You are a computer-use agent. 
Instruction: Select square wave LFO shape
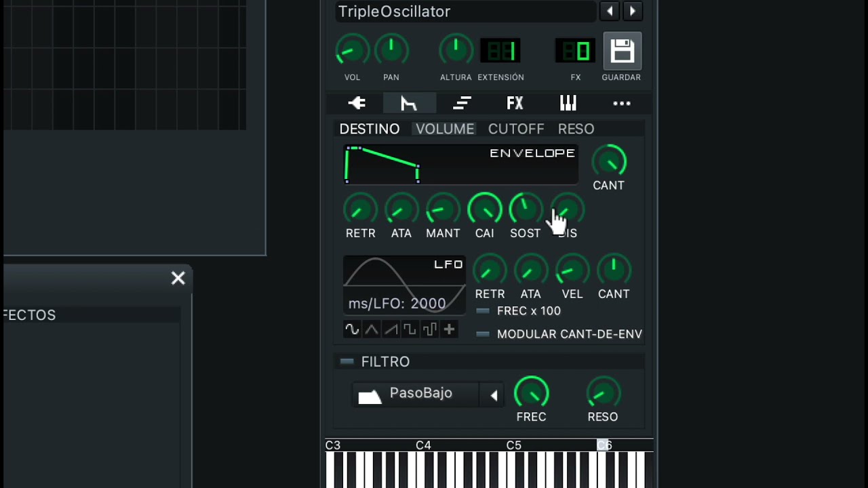(410, 329)
